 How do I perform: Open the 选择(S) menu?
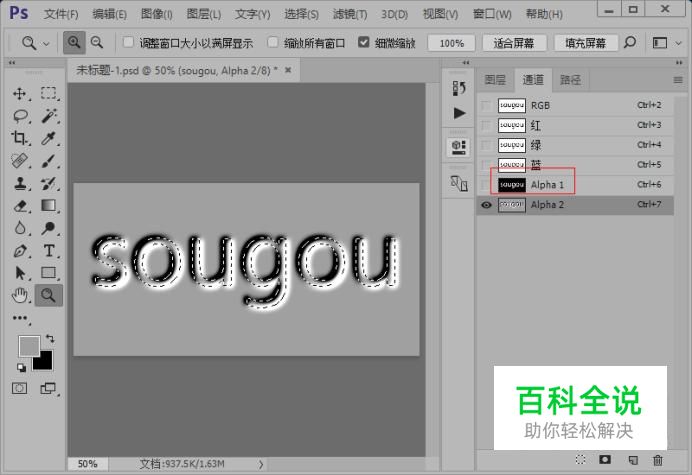click(x=301, y=14)
